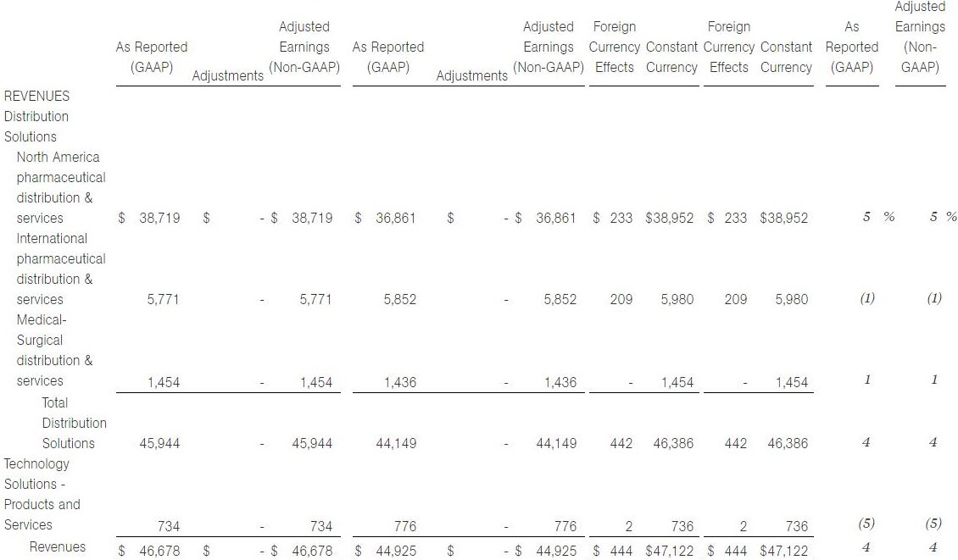This screenshot has height=560, width=958.
Task: Click the 776 Technology Solutions reported value
Action: tap(404, 526)
